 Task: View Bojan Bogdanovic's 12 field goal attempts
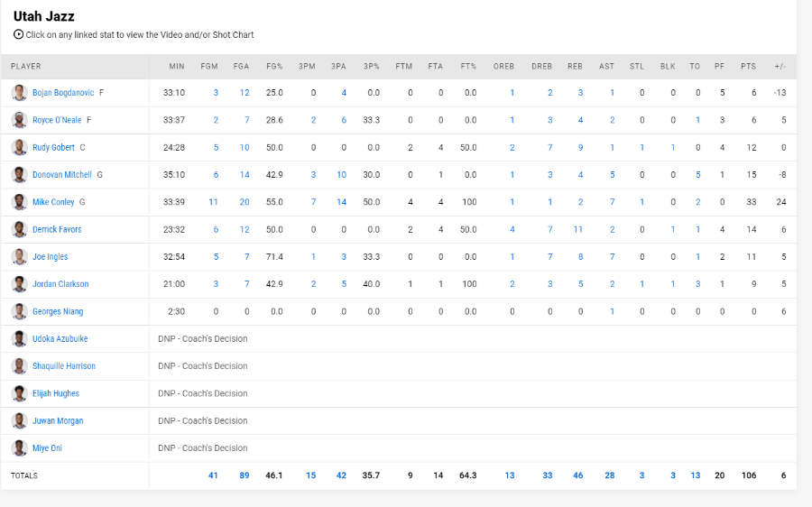coord(245,93)
